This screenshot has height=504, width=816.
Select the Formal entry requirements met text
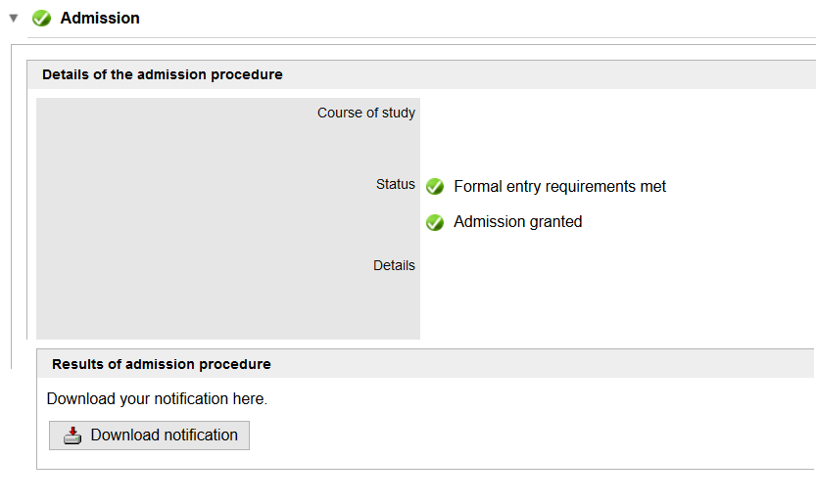559,187
